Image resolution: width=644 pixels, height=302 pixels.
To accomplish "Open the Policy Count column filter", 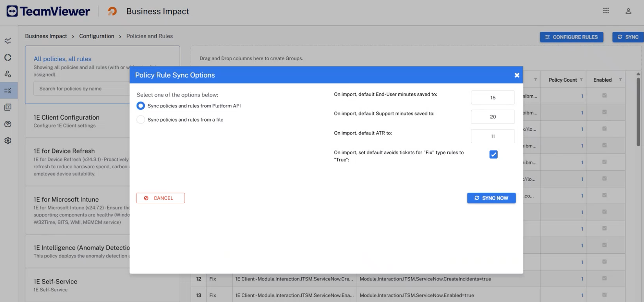I will (581, 80).
